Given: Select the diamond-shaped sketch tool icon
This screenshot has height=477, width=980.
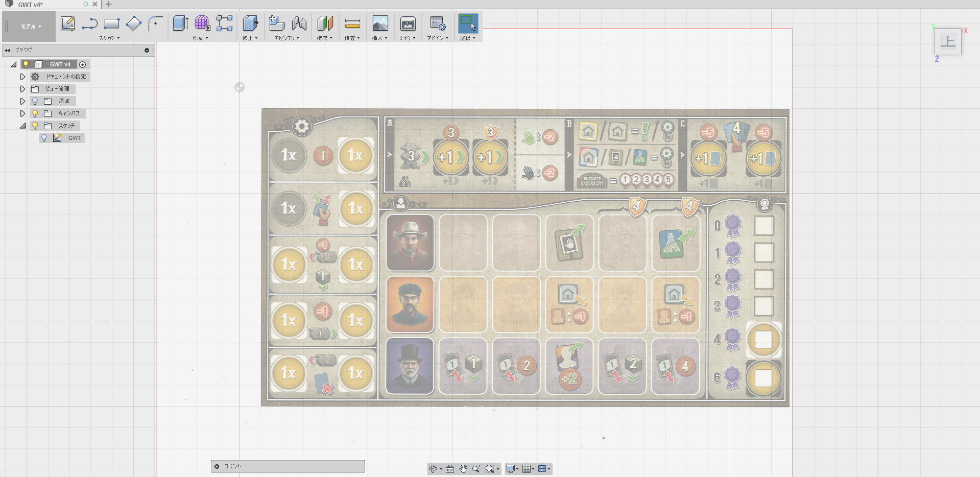Looking at the screenshot, I should tap(133, 23).
